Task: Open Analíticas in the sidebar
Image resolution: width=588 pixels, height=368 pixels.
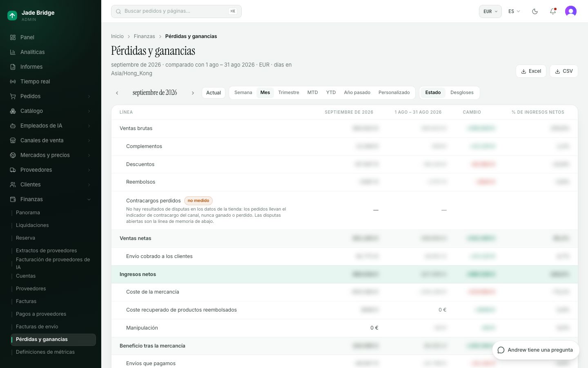Action: pyautogui.click(x=51, y=52)
